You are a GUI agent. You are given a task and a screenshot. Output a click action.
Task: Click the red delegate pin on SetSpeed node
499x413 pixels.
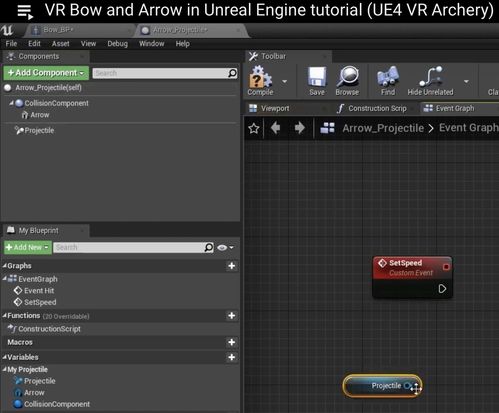[446, 267]
